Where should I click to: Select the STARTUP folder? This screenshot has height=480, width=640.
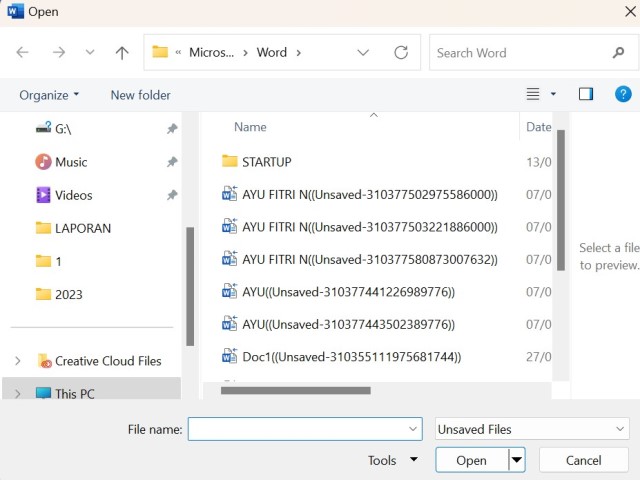point(267,162)
